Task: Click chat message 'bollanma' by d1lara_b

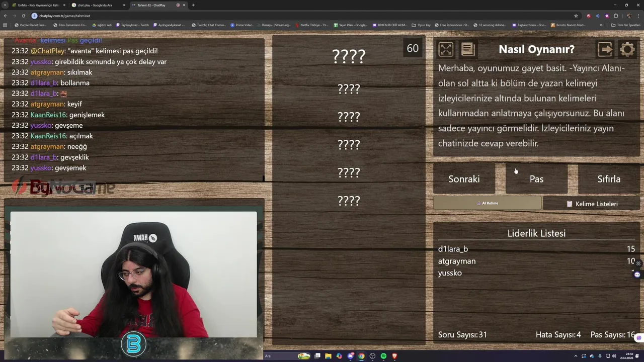Action: (75, 83)
